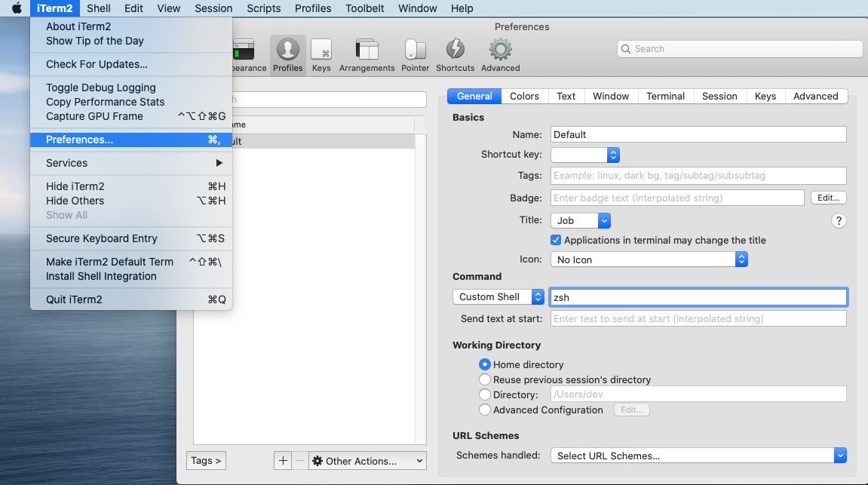Open the Keys preferences pane
This screenshot has height=485, width=868.
pyautogui.click(x=321, y=55)
